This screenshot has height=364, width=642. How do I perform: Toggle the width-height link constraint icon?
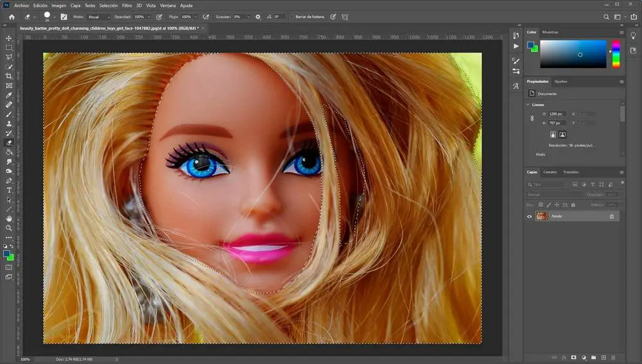point(532,118)
